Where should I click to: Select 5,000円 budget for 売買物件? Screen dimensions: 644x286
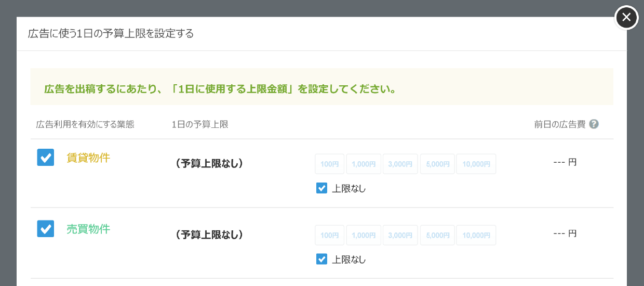coord(437,235)
